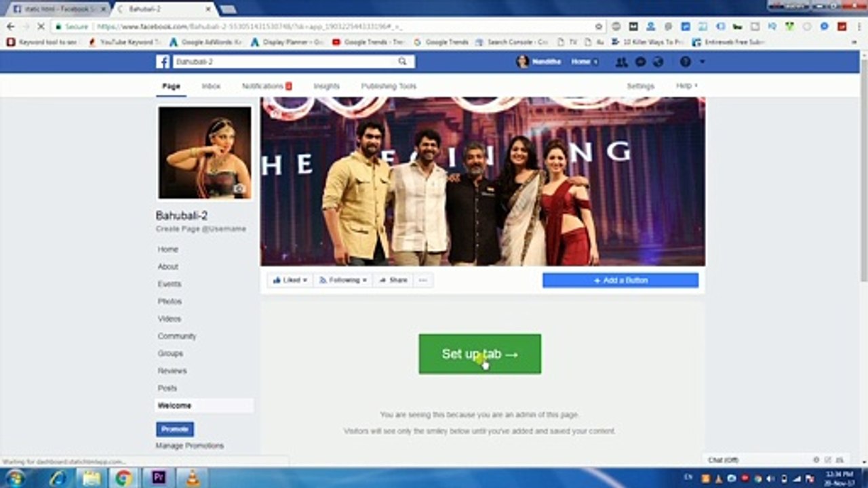The height and width of the screenshot is (488, 868).
Task: Click the Bahubali-2 profile picture
Action: pos(205,152)
